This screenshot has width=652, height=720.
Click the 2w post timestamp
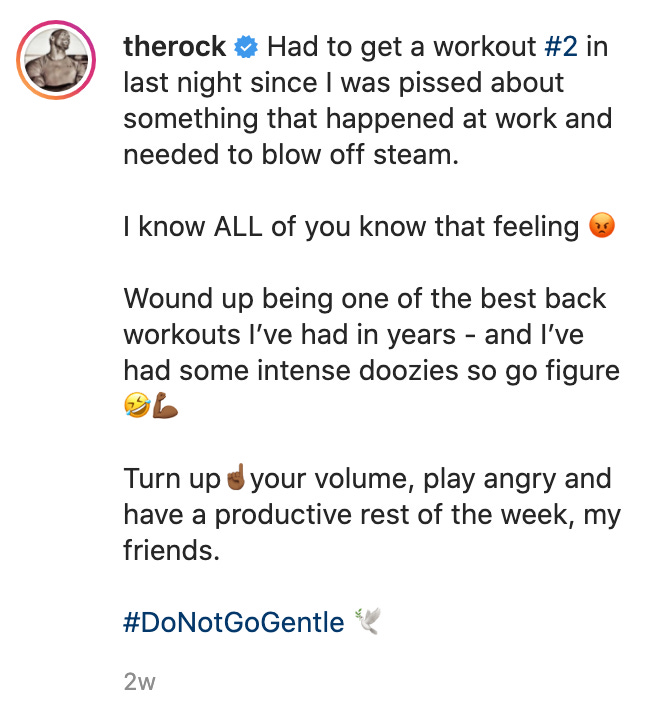[139, 683]
